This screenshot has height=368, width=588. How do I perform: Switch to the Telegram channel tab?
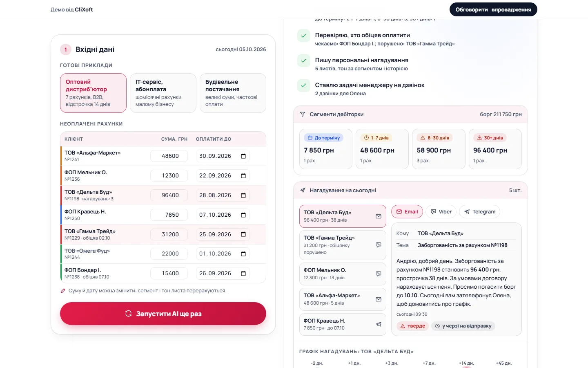pos(479,212)
